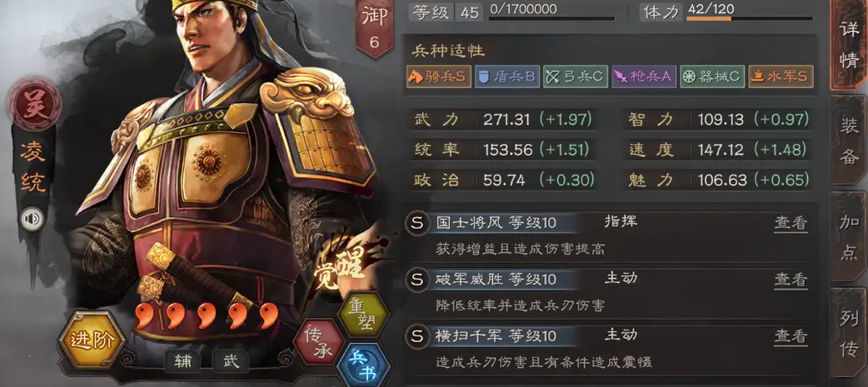The image size is (868, 387).
Task: Toggle the 武 tag
Action: point(231,361)
